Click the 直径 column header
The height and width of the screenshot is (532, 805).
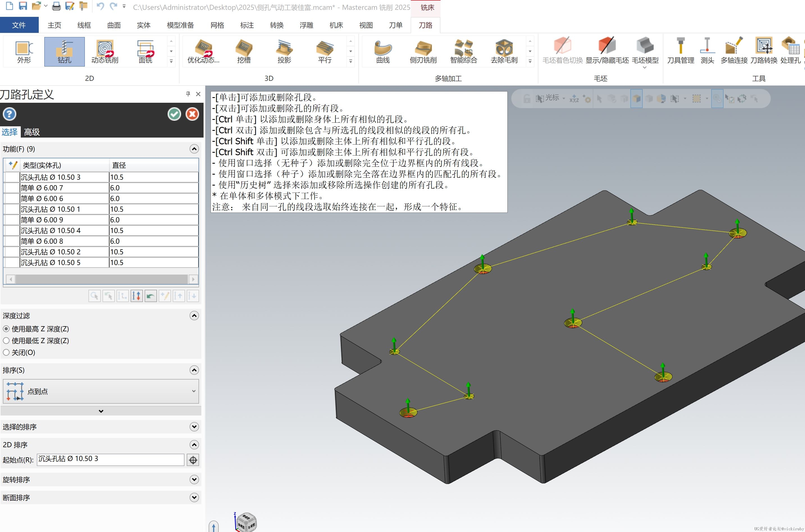coord(154,165)
